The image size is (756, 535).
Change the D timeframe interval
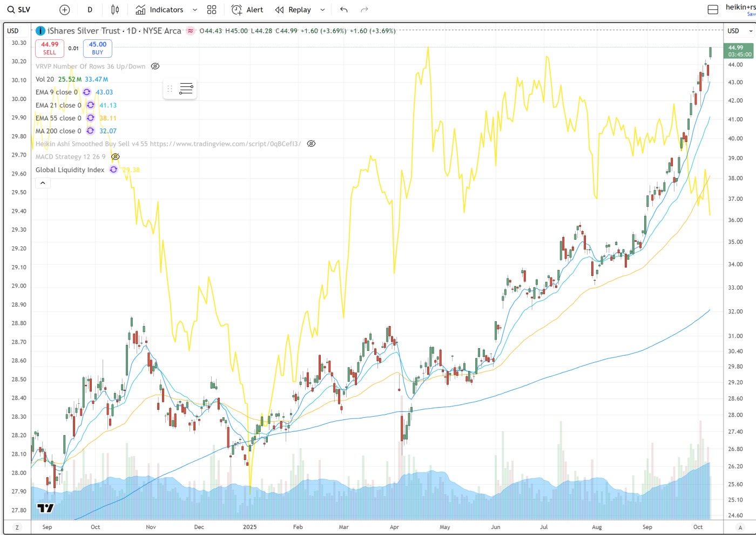90,10
